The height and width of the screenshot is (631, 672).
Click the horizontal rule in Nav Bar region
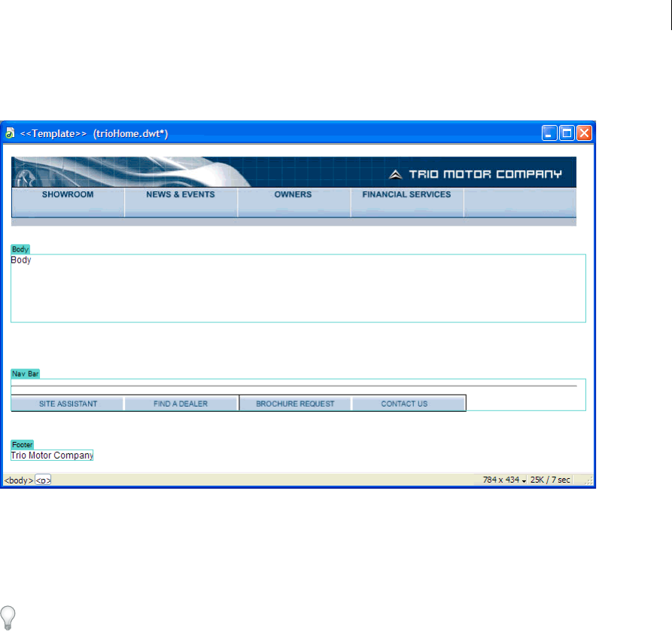[x=294, y=386]
